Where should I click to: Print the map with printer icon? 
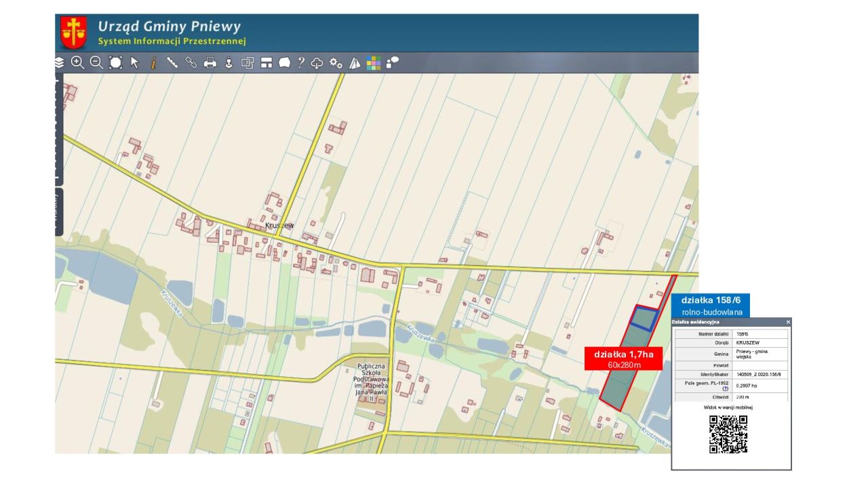point(210,62)
